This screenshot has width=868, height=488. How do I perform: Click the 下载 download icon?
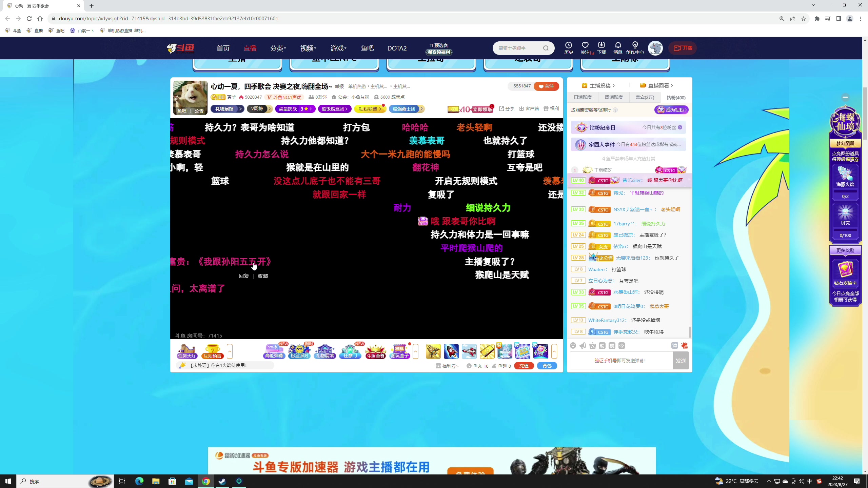(601, 48)
